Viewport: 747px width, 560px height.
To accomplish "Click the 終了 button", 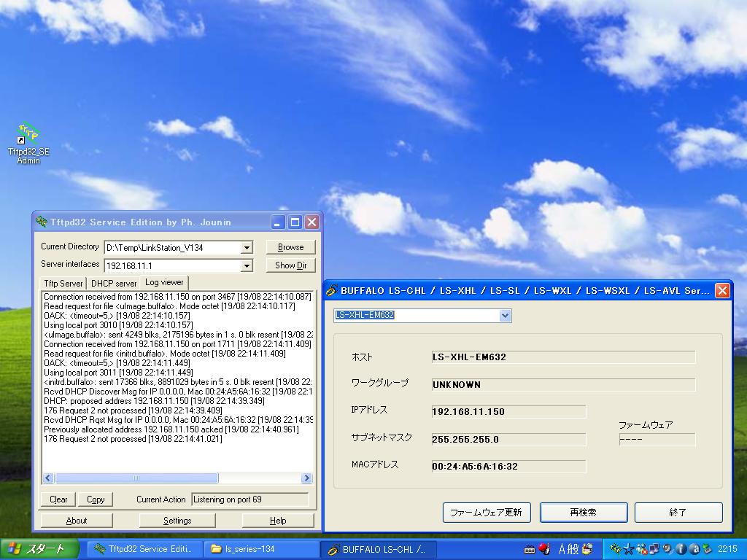I will point(678,513).
